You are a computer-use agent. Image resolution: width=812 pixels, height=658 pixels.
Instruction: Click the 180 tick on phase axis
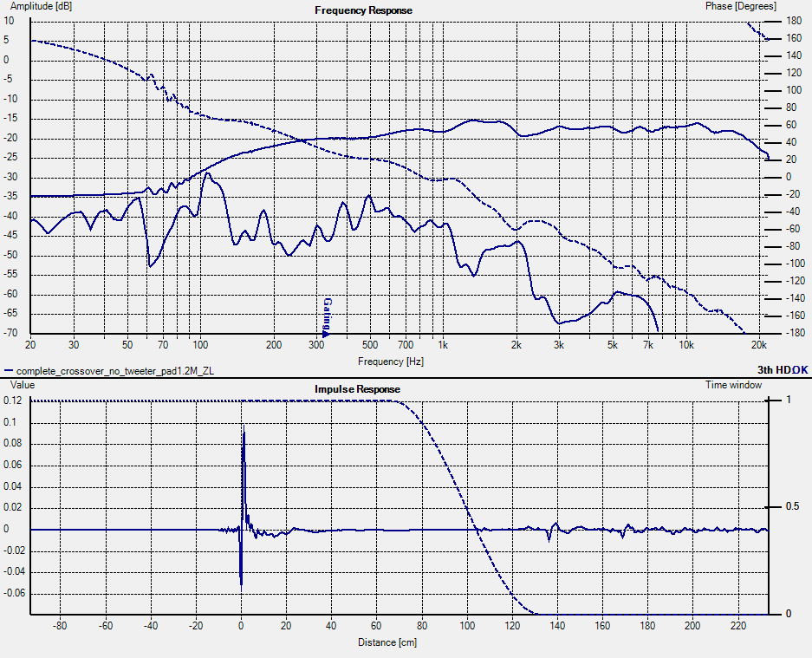click(793, 22)
